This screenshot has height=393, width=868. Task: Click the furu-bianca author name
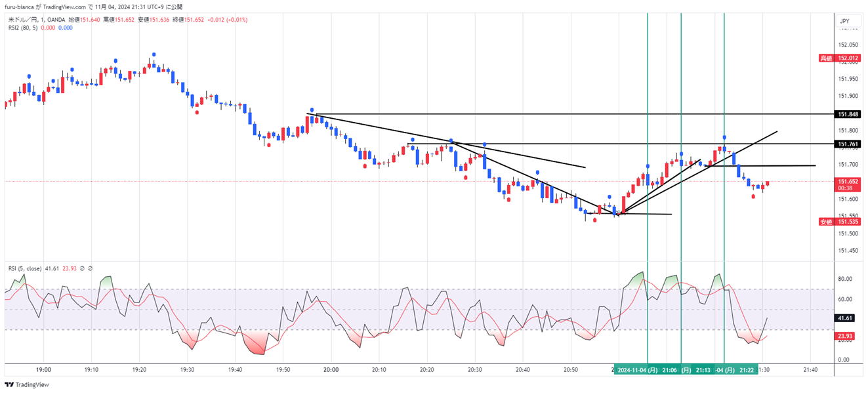(x=18, y=7)
